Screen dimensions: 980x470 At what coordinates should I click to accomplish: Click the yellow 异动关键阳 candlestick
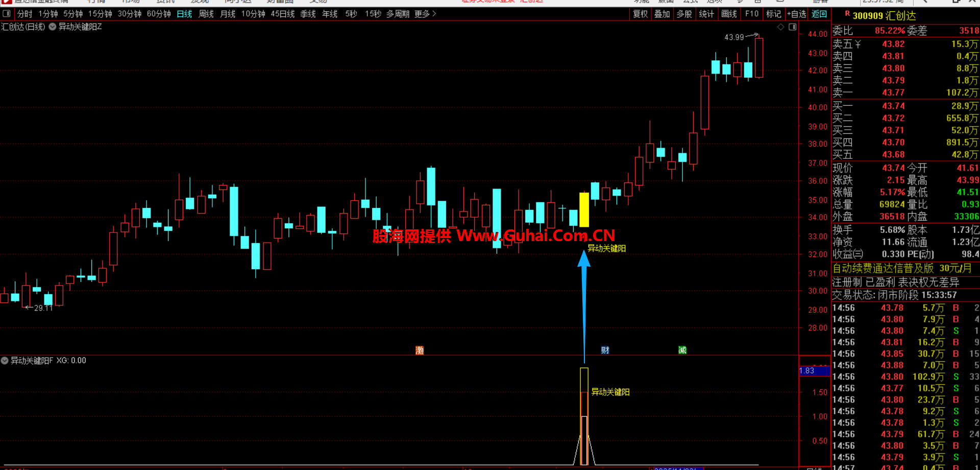584,209
